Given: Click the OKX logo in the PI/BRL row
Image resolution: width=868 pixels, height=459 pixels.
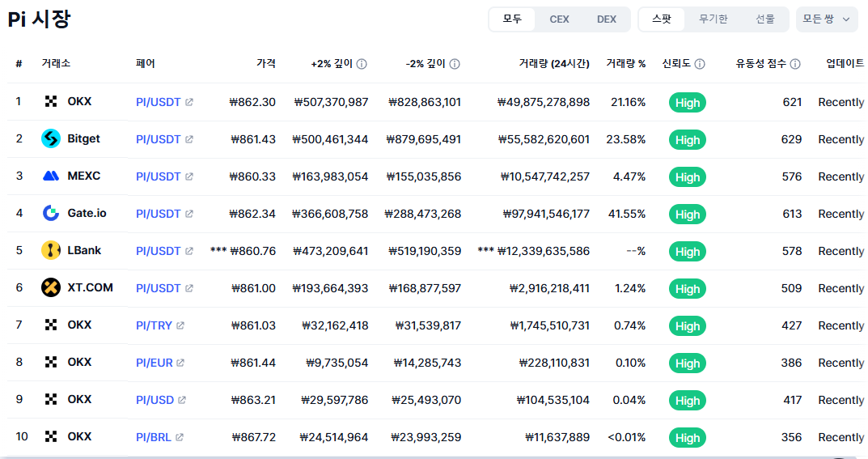Looking at the screenshot, I should pyautogui.click(x=51, y=436).
